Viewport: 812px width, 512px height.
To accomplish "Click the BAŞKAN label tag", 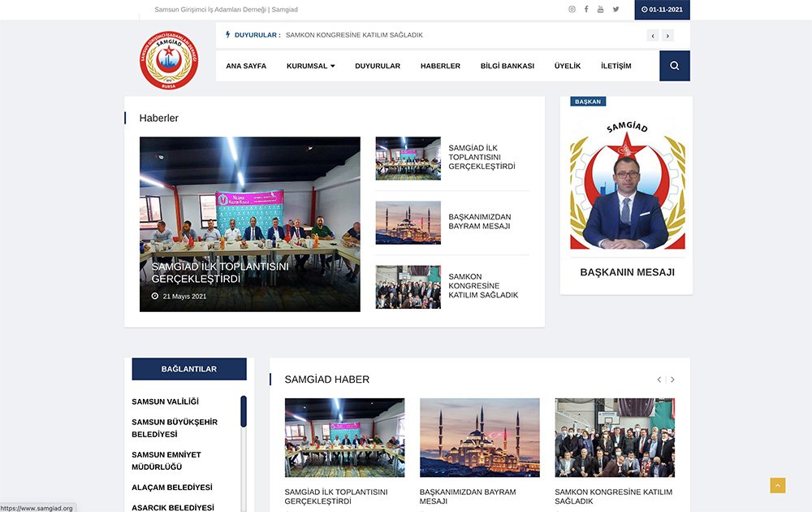I will pyautogui.click(x=588, y=102).
